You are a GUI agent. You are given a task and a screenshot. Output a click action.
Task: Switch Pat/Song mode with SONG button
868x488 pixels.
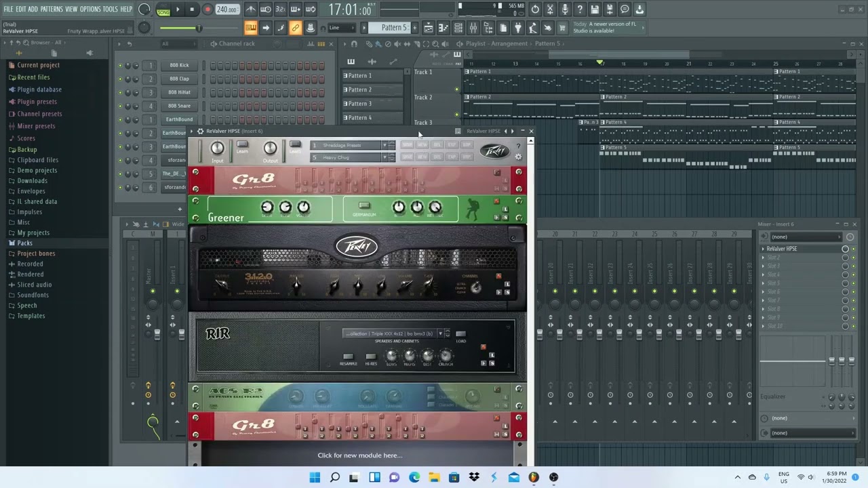pyautogui.click(x=163, y=12)
